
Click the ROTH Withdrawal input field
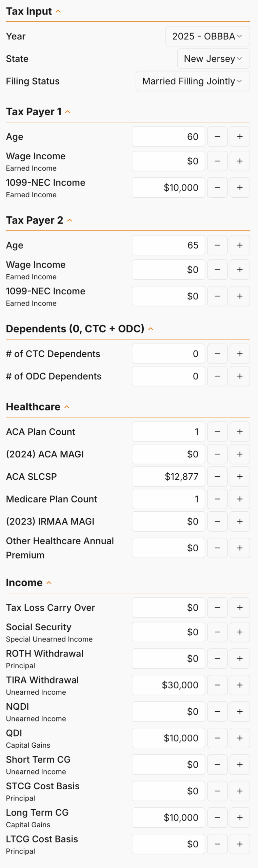[x=168, y=658]
